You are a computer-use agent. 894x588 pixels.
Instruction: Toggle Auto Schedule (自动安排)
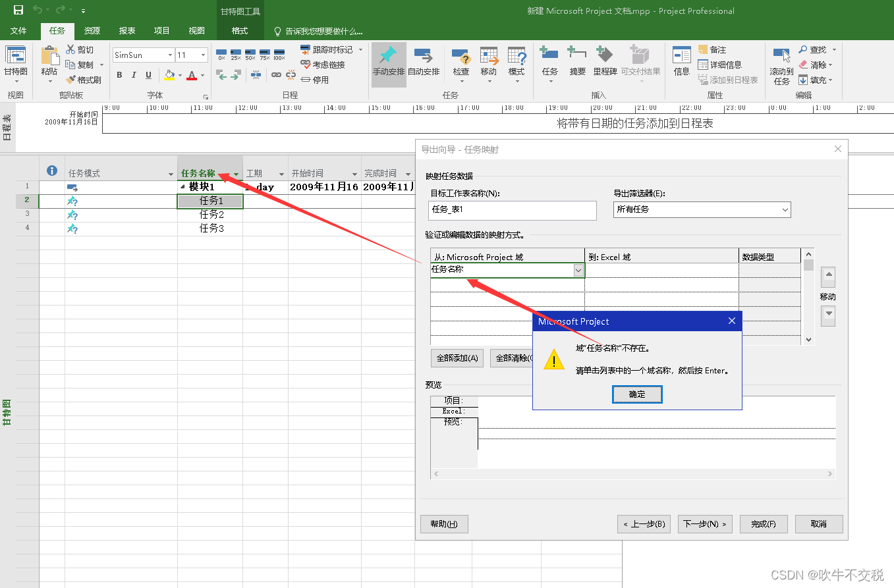[424, 62]
